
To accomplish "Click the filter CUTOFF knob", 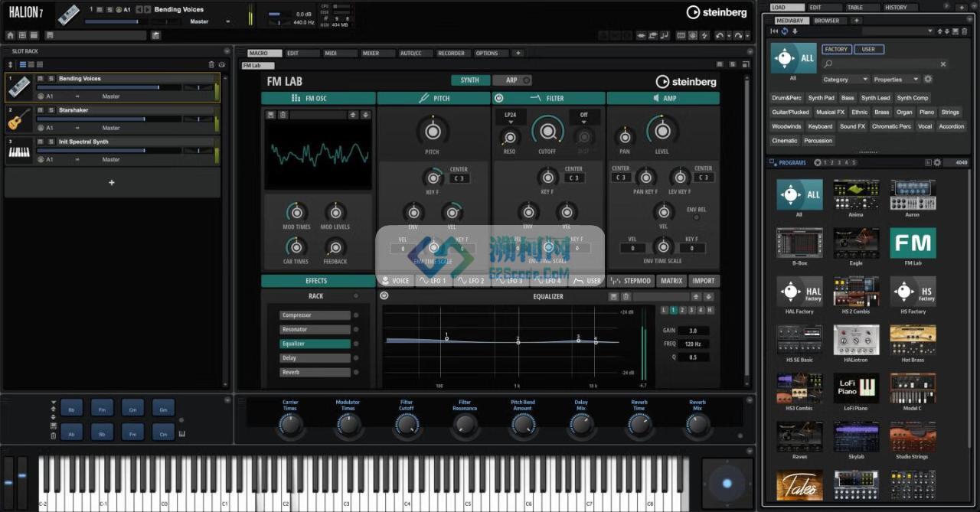I will click(547, 132).
